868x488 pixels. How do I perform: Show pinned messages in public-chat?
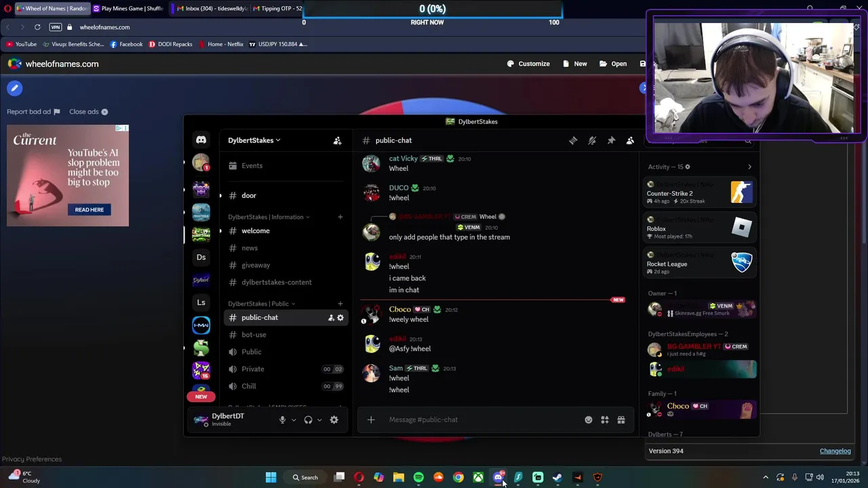tap(611, 140)
